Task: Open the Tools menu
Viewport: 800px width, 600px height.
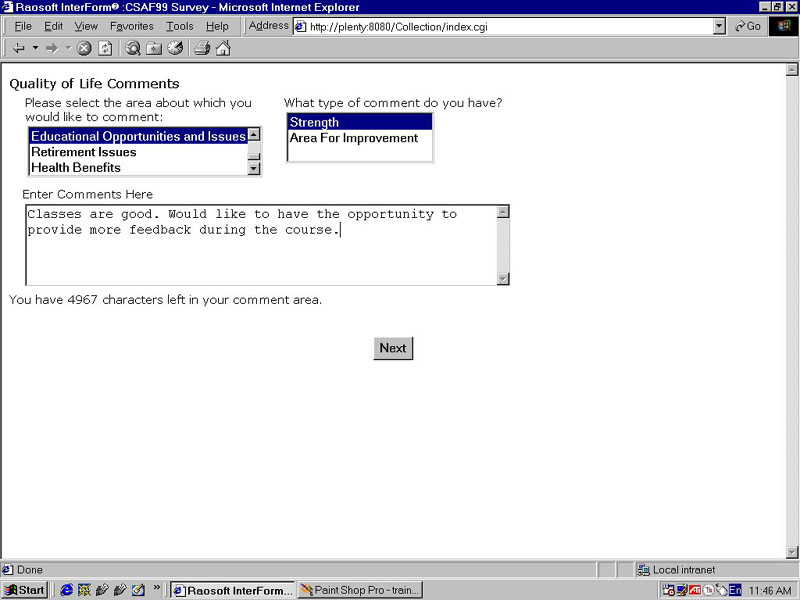Action: 180,26
